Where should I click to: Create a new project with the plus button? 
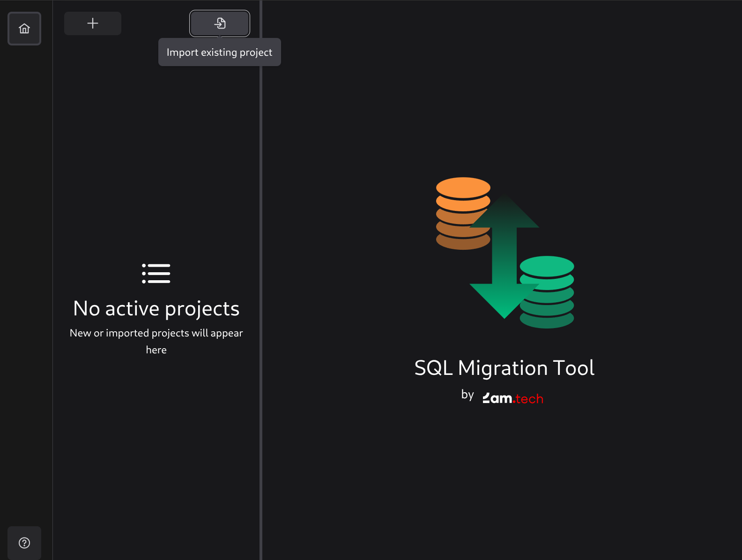[x=93, y=23]
